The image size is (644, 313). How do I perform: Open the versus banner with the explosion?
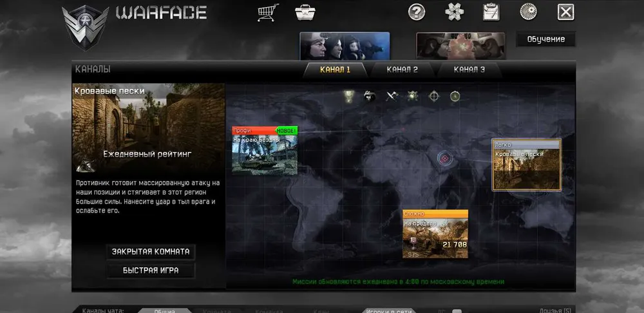point(460,46)
